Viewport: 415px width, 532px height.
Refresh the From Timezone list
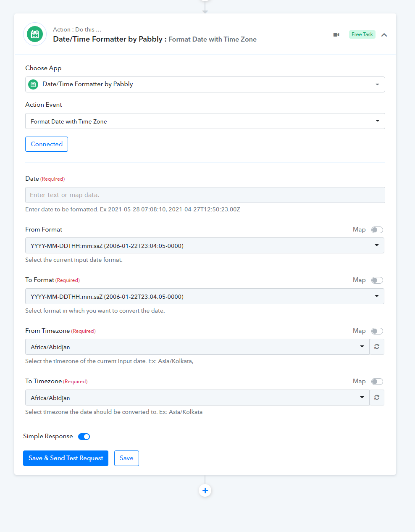(377, 347)
